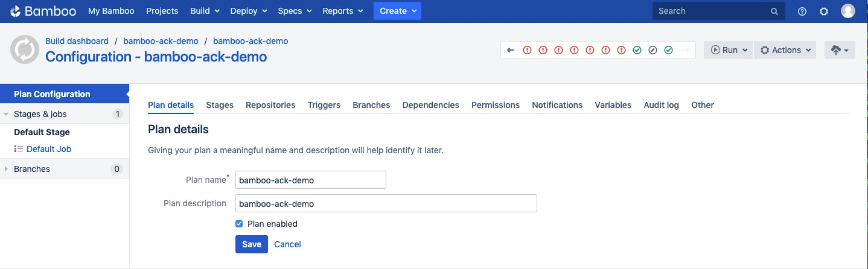Viewport: 868px width, 269px height.
Task: Go to older builds with the back arrow
Action: tap(511, 50)
